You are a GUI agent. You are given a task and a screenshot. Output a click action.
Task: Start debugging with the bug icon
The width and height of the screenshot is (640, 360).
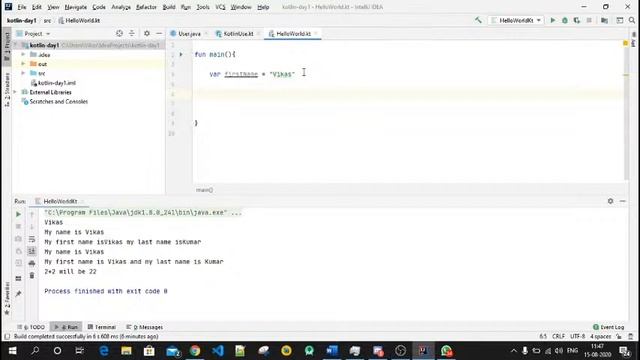tap(564, 20)
